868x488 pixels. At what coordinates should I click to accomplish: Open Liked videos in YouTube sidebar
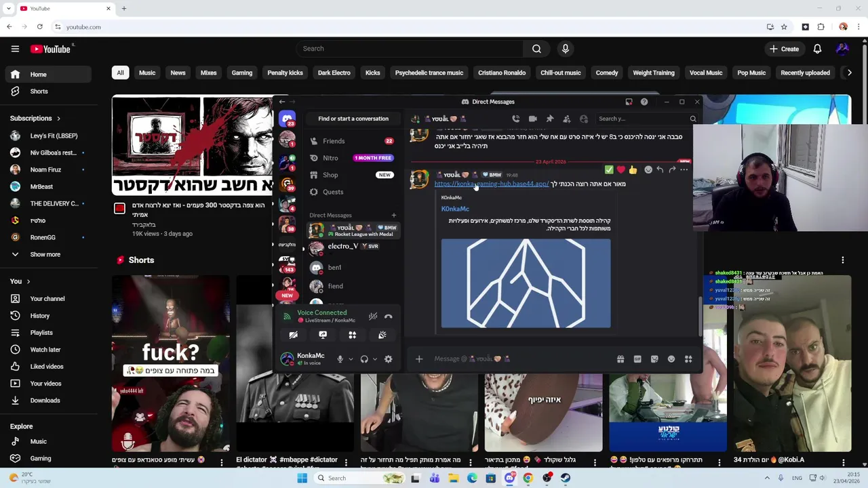pos(45,367)
